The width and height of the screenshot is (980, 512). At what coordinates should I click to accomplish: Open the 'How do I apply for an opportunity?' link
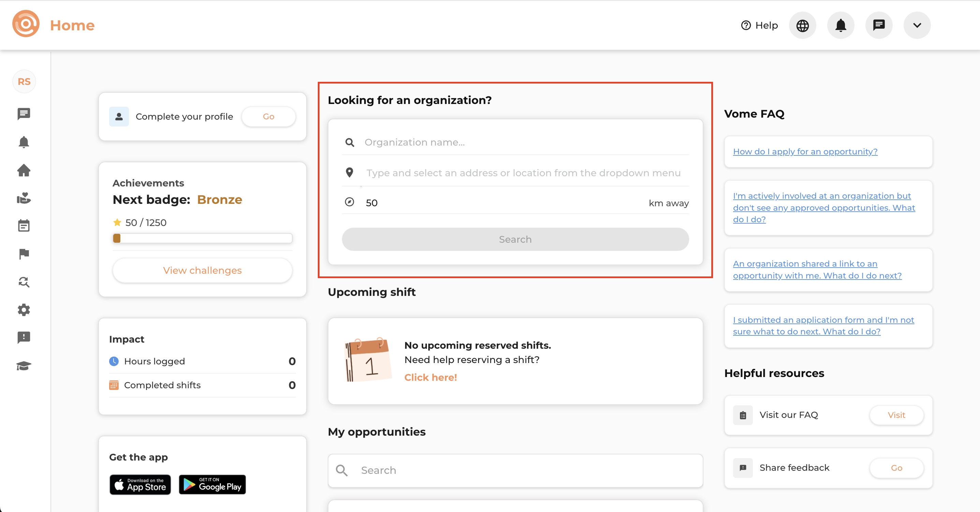coord(805,151)
